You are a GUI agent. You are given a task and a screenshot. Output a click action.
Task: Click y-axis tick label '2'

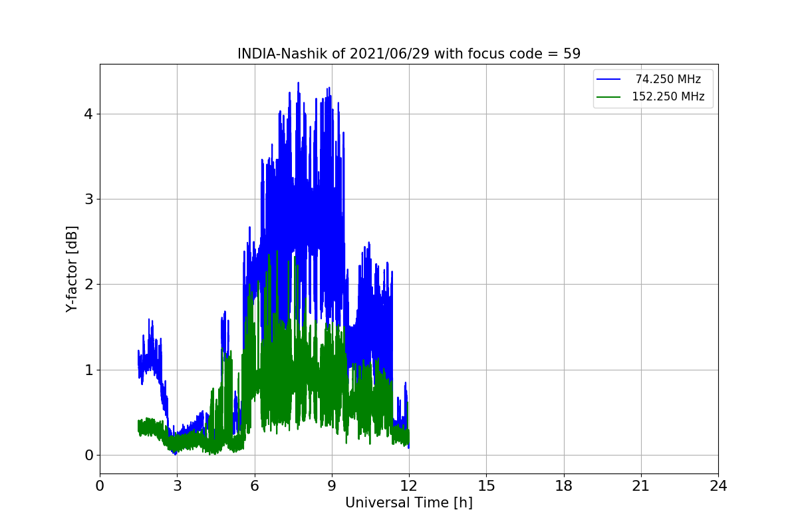[88, 285]
